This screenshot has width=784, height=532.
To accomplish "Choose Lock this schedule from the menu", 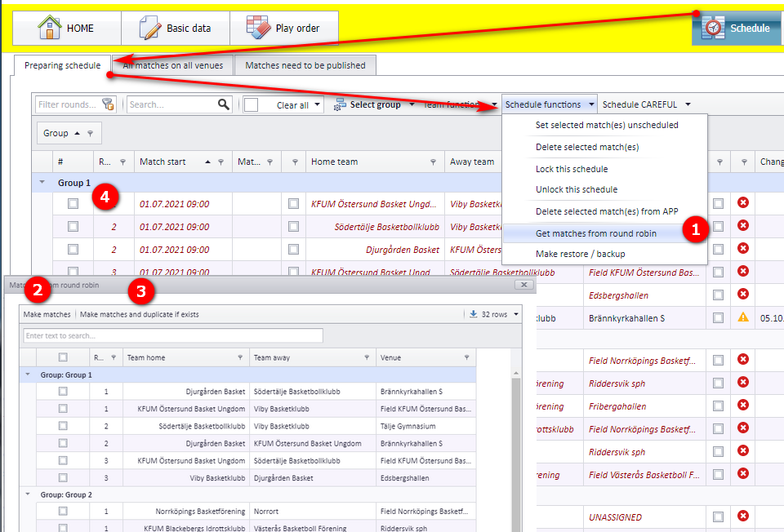I will (x=572, y=169).
